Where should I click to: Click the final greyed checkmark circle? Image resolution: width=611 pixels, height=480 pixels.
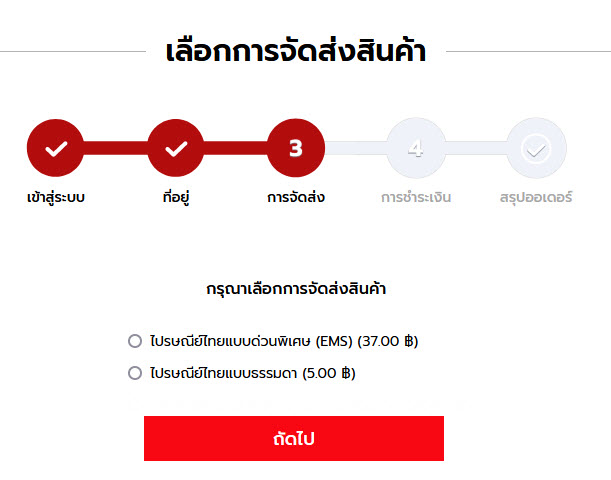coord(536,148)
